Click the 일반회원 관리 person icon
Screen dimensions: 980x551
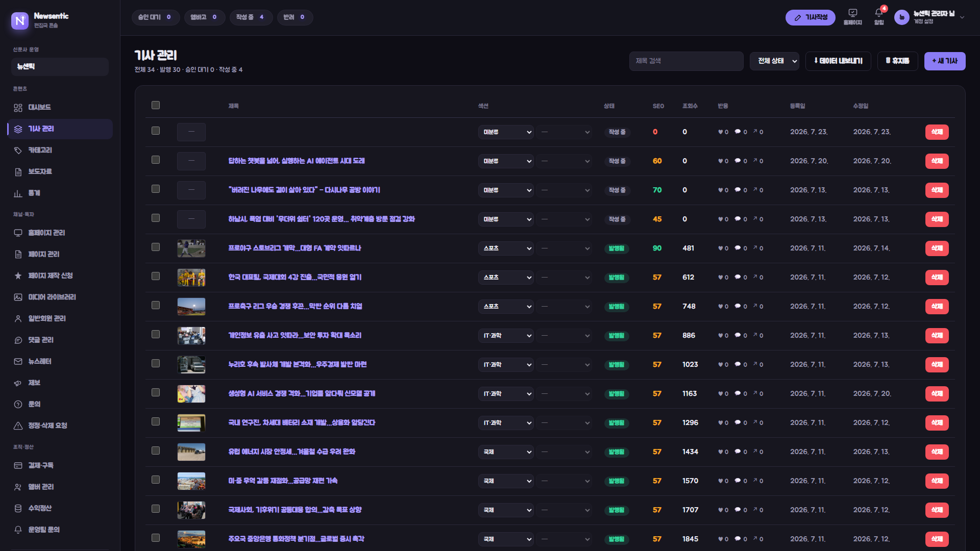coord(18,319)
